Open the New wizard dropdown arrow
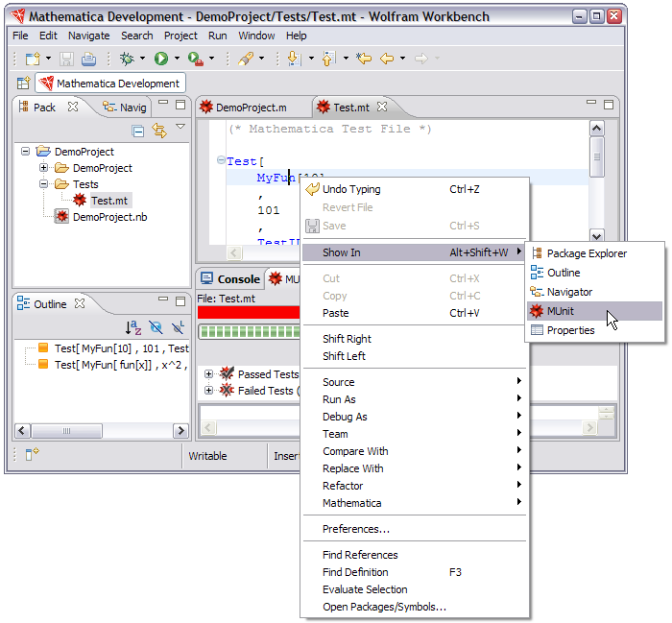The image size is (672, 623). coord(48,58)
